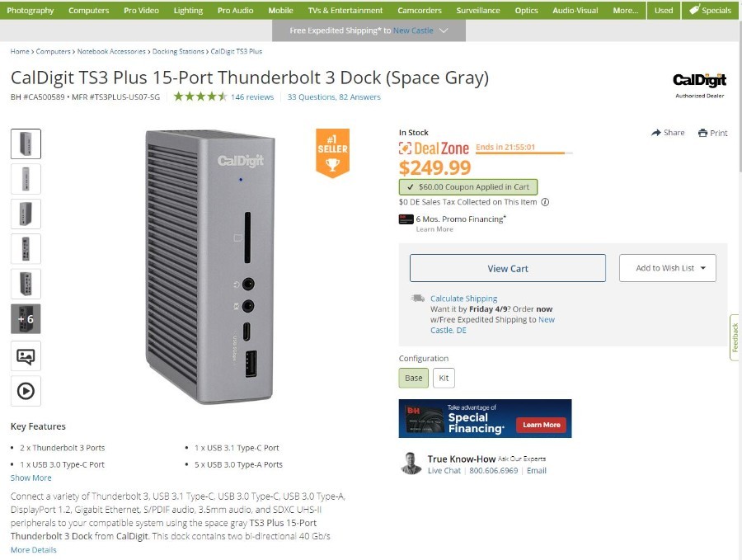Open the Computers category menu

click(88, 10)
